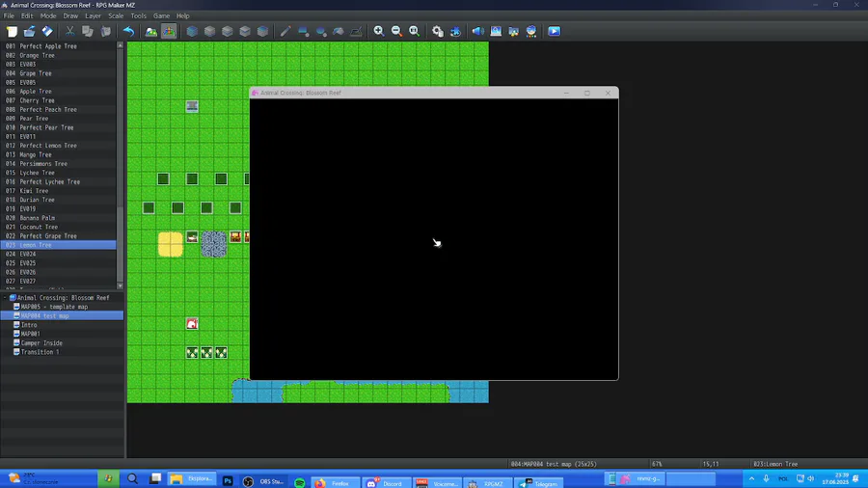Select event '023 Lemon Tree'
The image size is (868, 488).
pos(58,245)
